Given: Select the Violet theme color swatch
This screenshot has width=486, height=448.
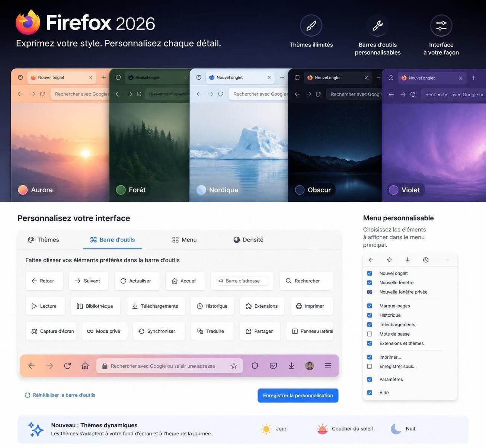Looking at the screenshot, I should click(x=394, y=190).
